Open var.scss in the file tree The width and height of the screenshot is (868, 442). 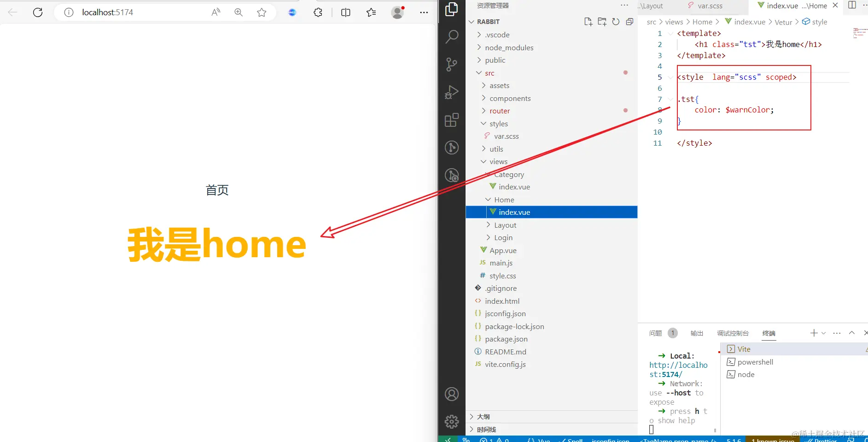point(552,136)
